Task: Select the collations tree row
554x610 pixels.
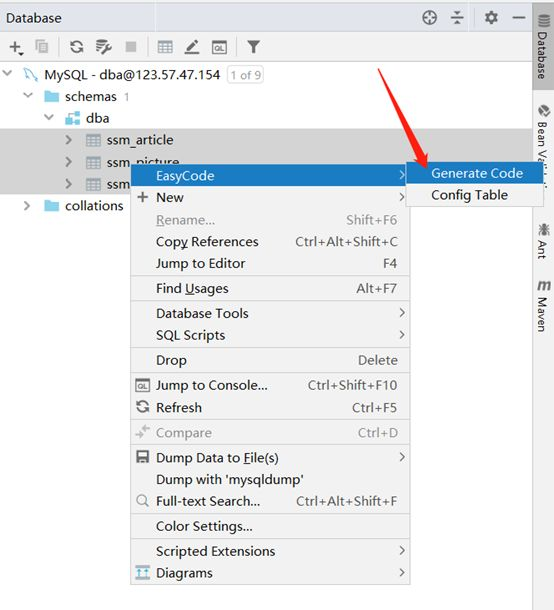Action: 65,205
